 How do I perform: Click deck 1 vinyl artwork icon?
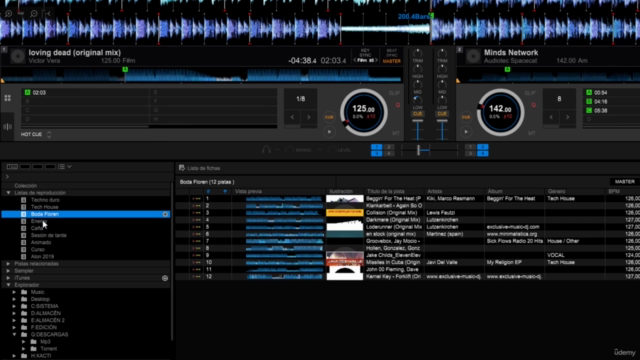coord(18,56)
